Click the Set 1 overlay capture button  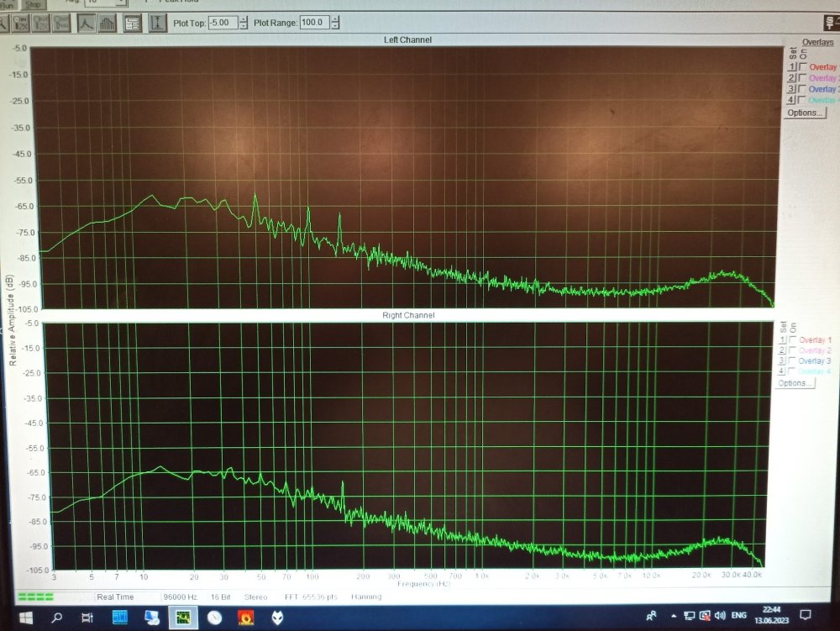pos(792,66)
